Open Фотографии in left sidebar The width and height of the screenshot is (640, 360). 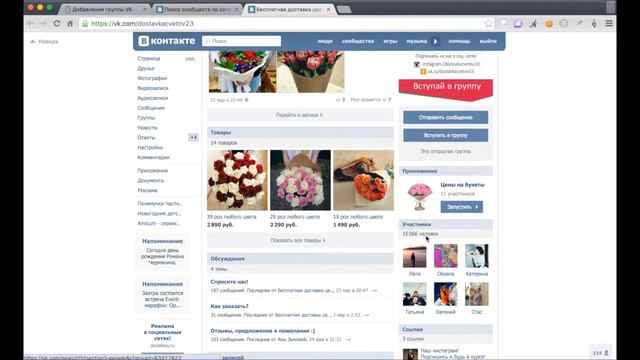[x=152, y=78]
